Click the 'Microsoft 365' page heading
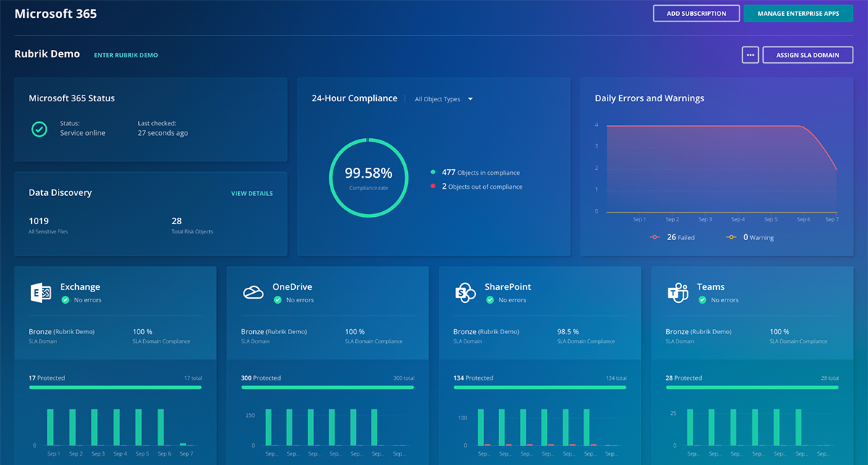The width and height of the screenshot is (868, 465). (56, 14)
